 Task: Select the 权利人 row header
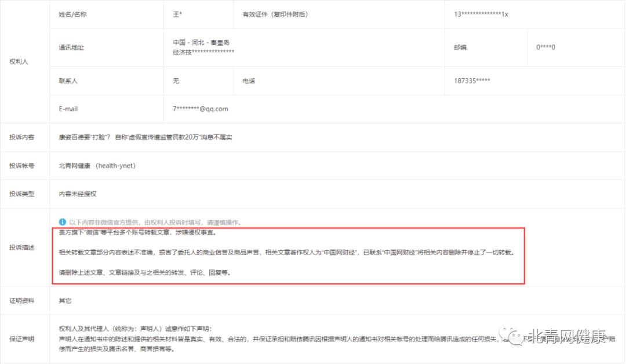click(x=19, y=61)
